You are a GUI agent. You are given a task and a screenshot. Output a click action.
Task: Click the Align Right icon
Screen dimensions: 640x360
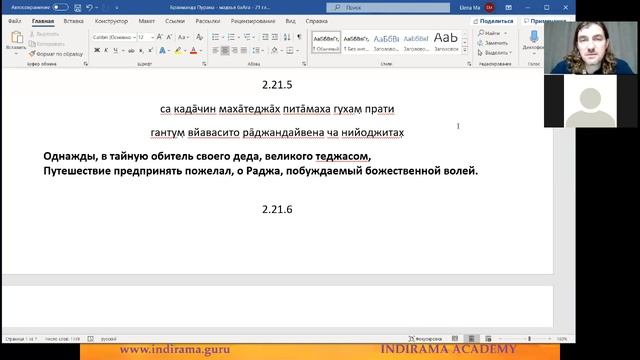click(x=234, y=50)
